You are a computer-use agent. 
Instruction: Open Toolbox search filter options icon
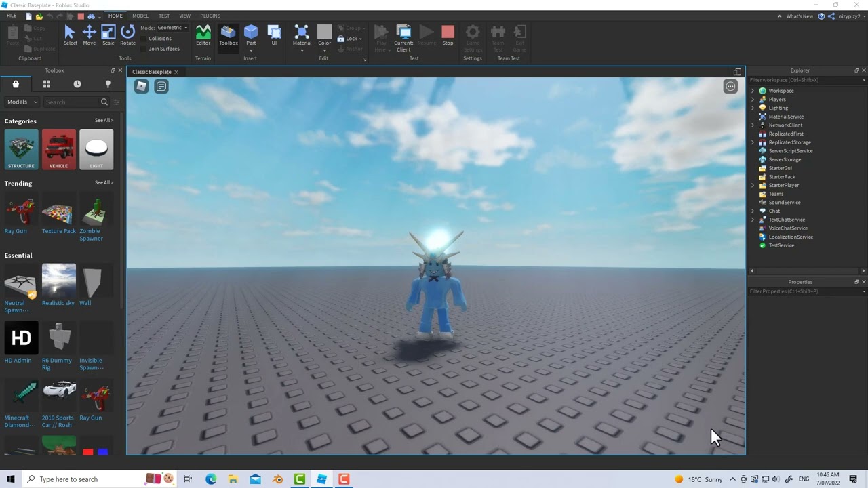coord(117,102)
